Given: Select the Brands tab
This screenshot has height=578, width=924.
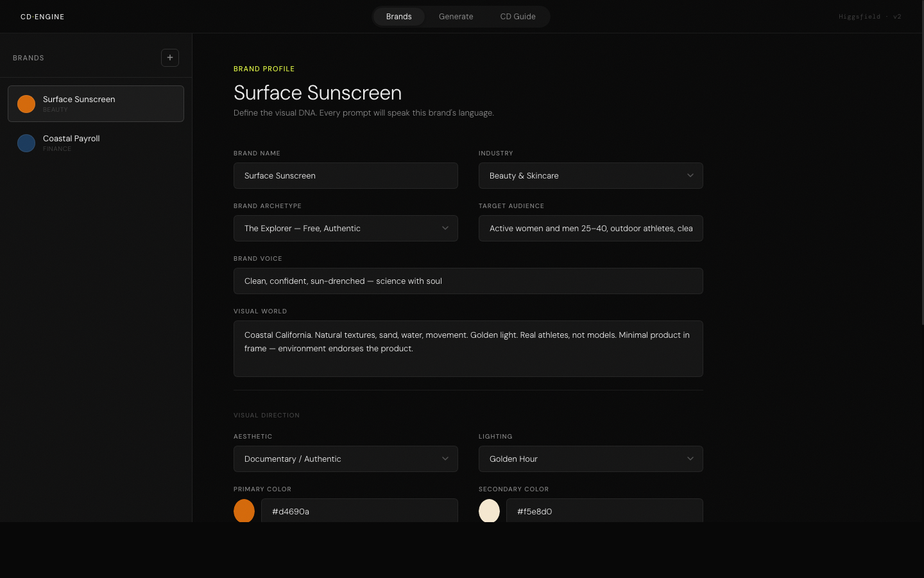Looking at the screenshot, I should pyautogui.click(x=398, y=17).
